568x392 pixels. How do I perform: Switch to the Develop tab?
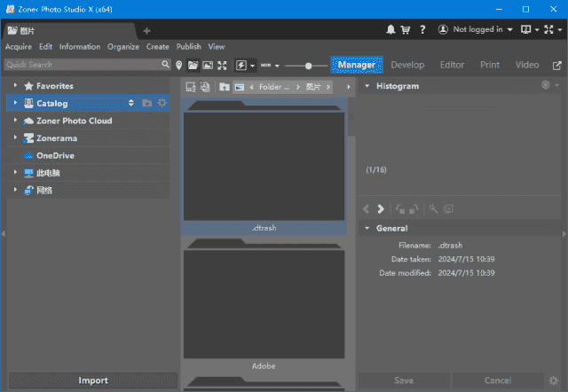pos(407,65)
